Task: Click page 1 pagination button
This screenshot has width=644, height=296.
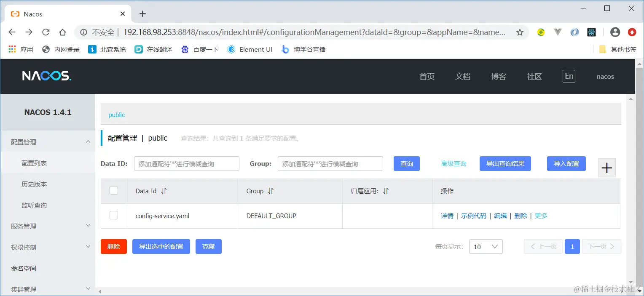Action: coord(572,246)
